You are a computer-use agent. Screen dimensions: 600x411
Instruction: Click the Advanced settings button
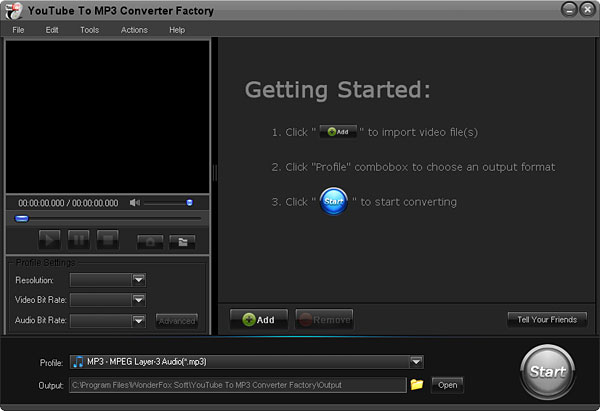point(177,321)
